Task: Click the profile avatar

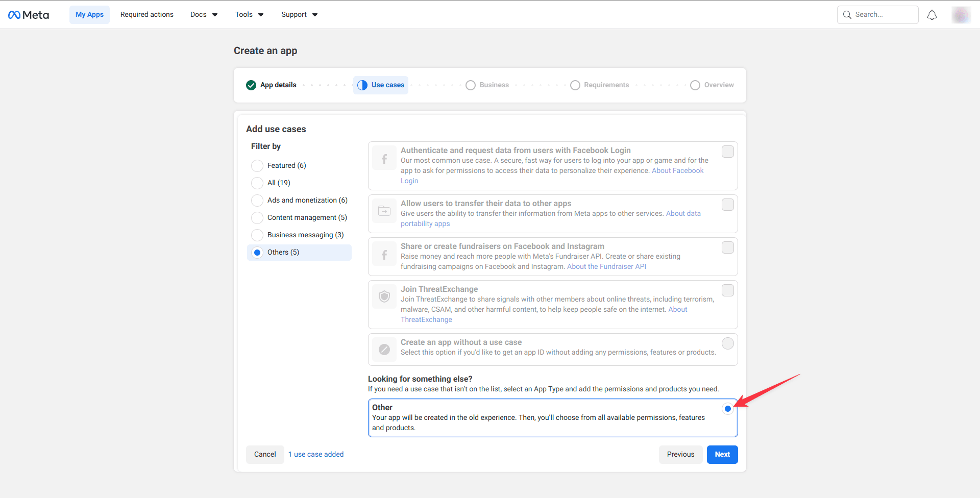Action: [x=961, y=14]
